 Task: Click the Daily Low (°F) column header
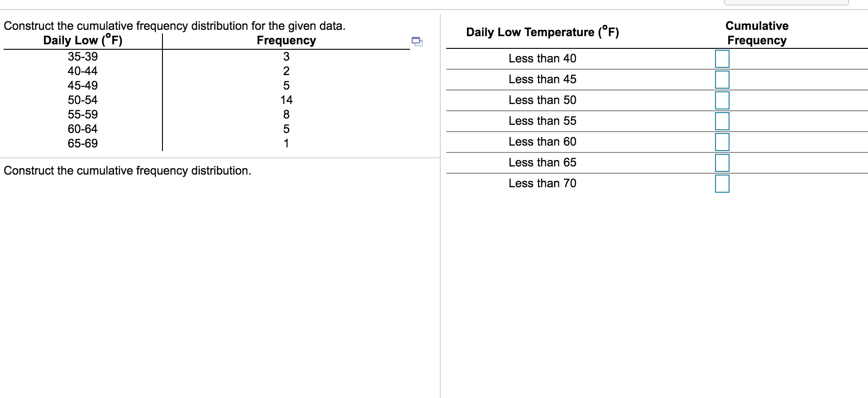coord(82,40)
